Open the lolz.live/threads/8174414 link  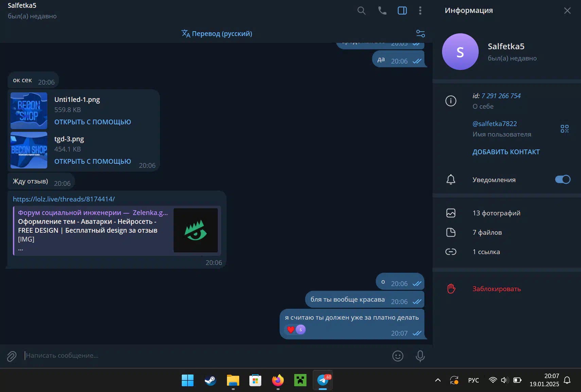64,199
